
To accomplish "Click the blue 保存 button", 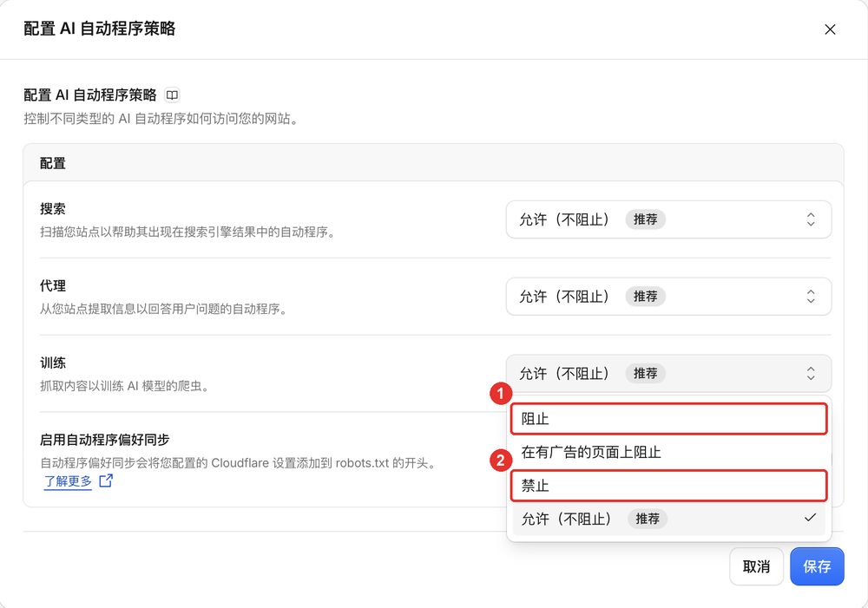I will click(x=817, y=566).
